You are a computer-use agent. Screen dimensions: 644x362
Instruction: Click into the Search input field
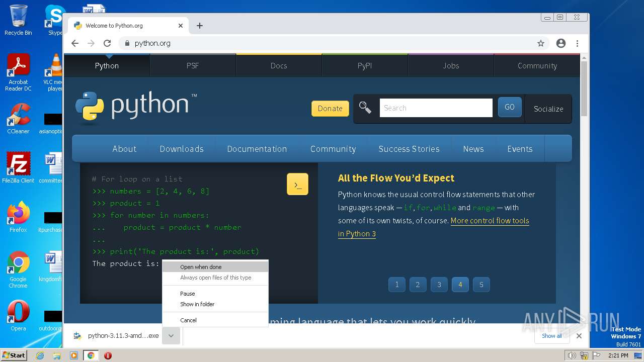[x=436, y=108]
